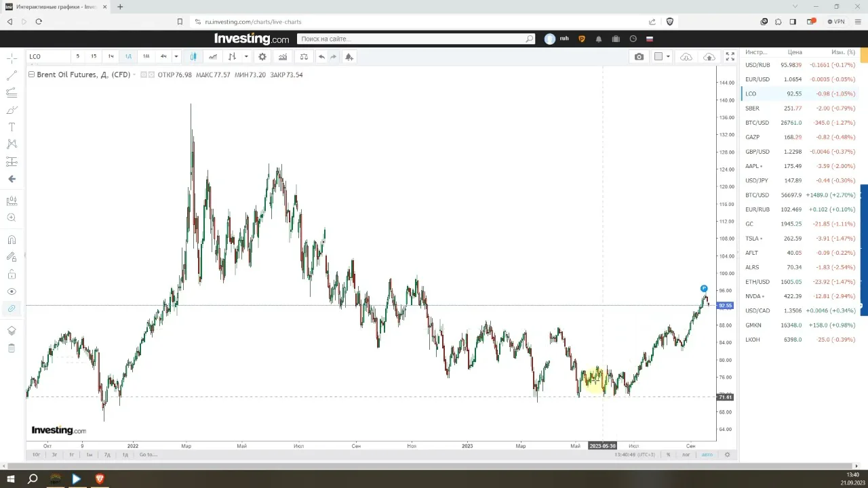Save the chart to cloud

click(709, 57)
